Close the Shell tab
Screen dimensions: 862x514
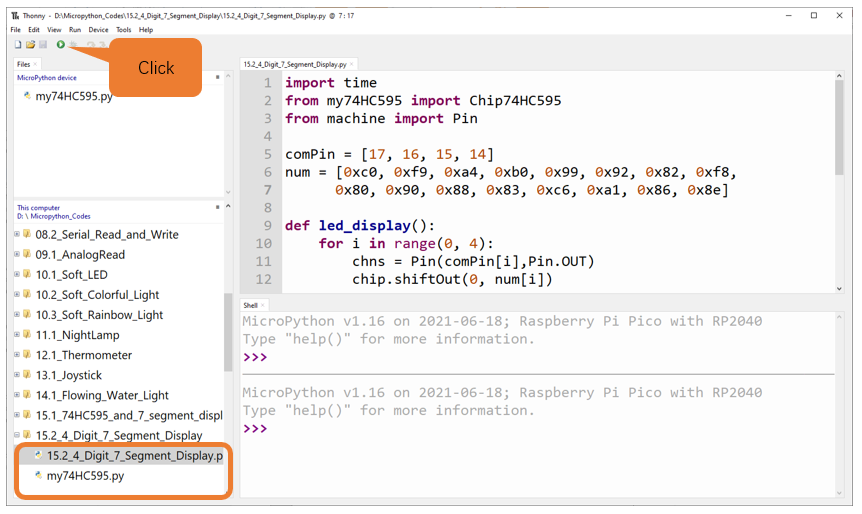263,305
